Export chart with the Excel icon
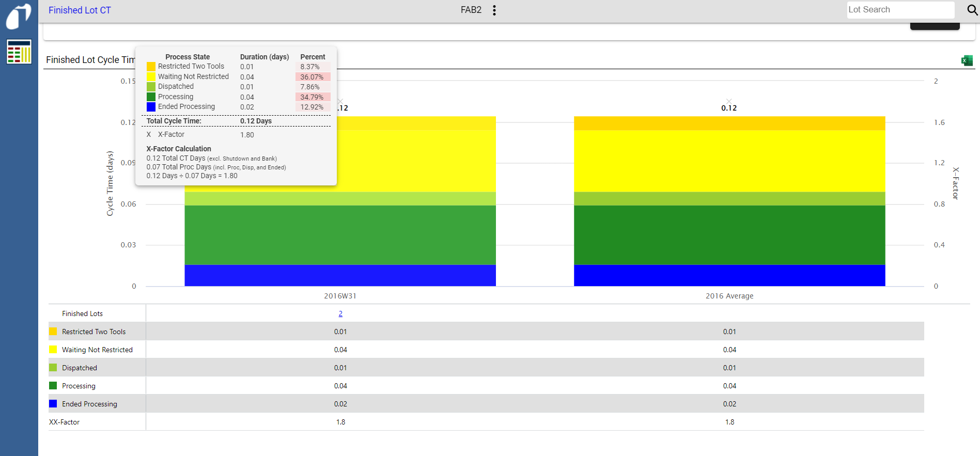The image size is (980, 456). pyautogui.click(x=967, y=60)
